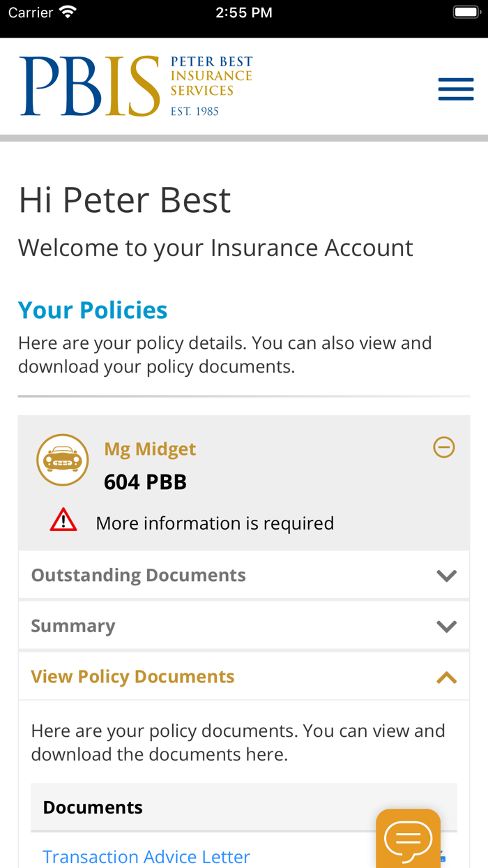
Task: Open the live chat bubble
Action: tap(409, 839)
